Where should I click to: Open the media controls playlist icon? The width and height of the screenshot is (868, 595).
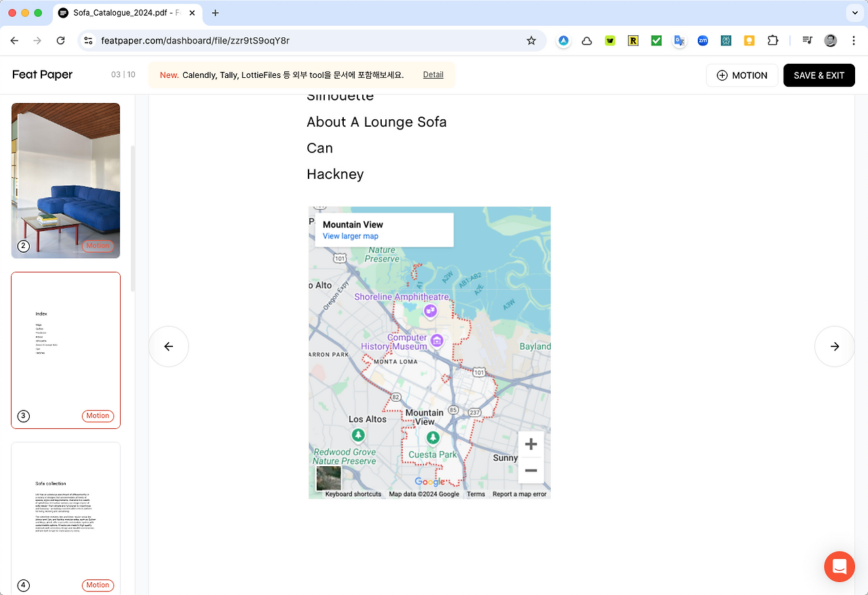(807, 41)
